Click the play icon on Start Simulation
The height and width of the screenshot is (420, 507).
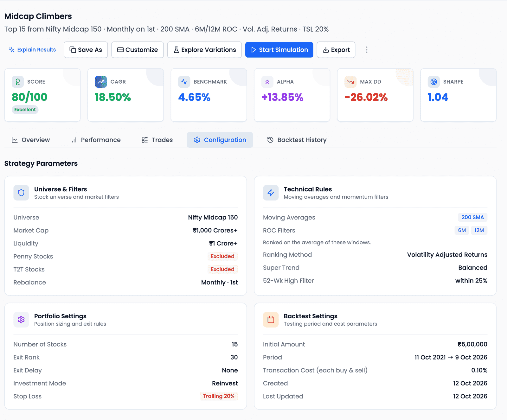point(254,50)
